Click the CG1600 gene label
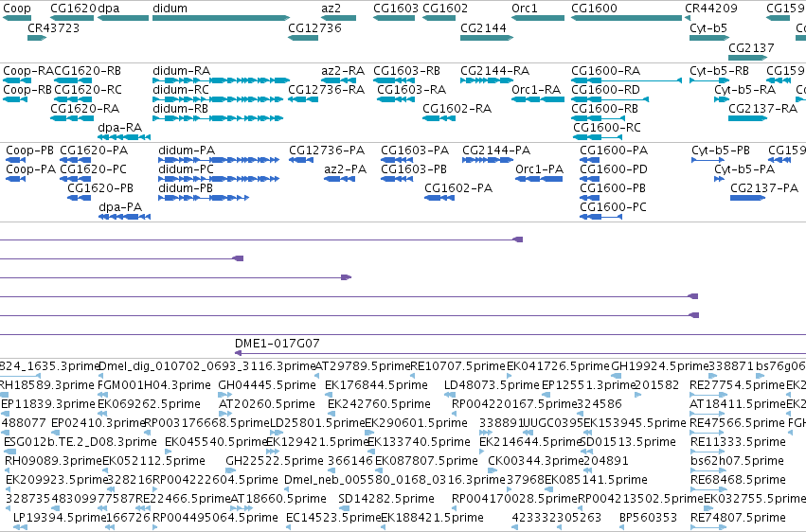 (x=594, y=9)
